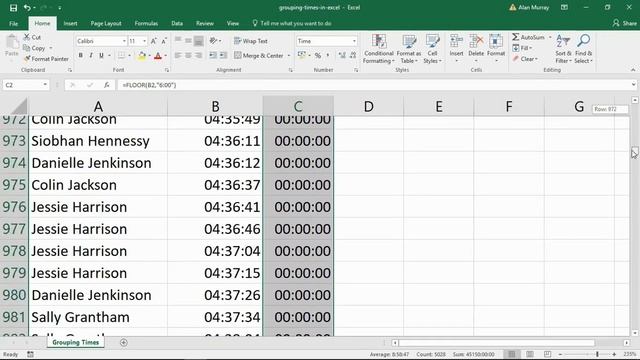The height and width of the screenshot is (360, 640).
Task: Click the Paste icon
Action: pos(12,42)
